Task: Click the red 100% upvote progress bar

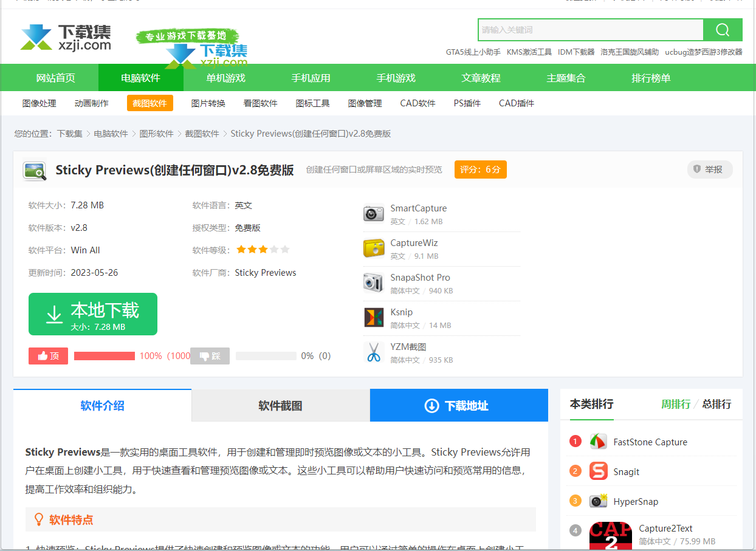Action: click(x=105, y=356)
